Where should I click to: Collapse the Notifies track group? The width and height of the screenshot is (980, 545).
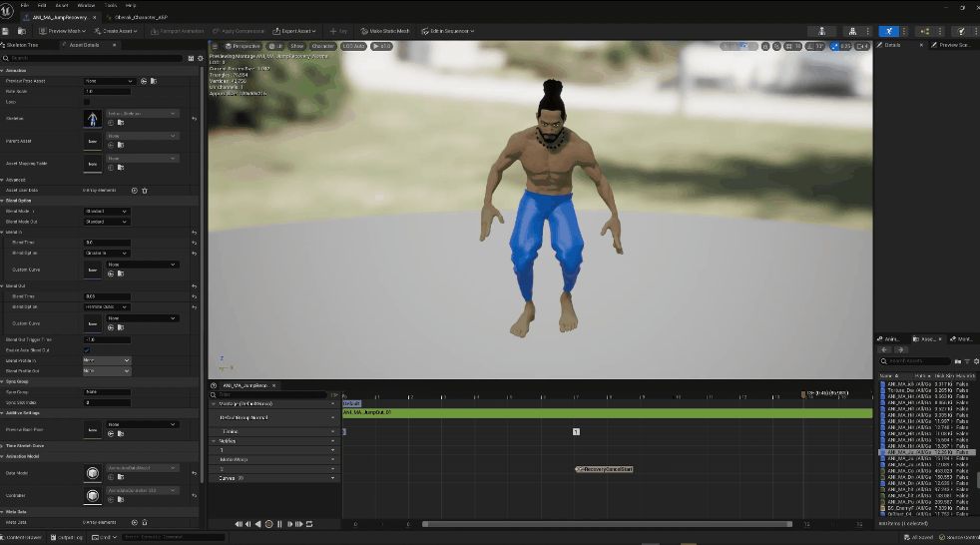214,441
